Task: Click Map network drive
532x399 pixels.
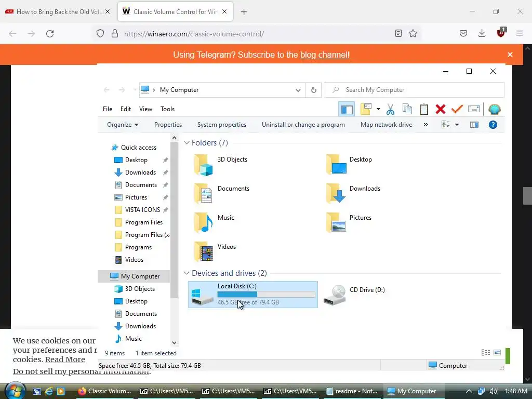Action: coord(386,125)
